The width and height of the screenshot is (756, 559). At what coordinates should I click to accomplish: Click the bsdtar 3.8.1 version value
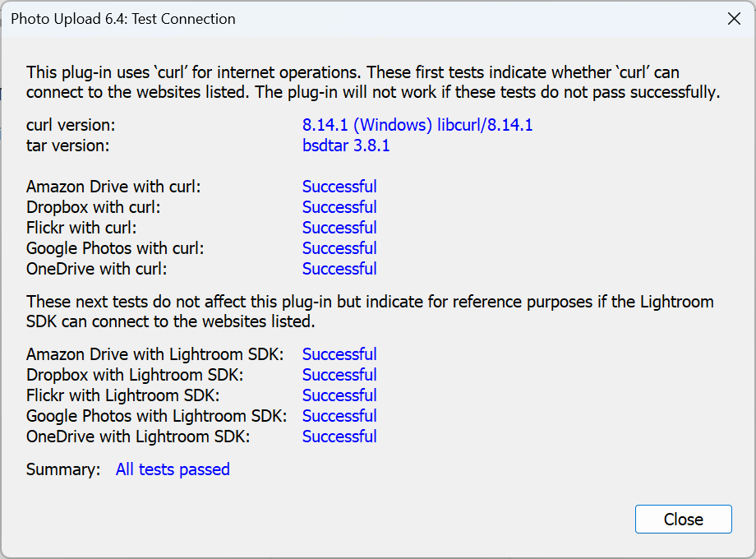point(346,146)
